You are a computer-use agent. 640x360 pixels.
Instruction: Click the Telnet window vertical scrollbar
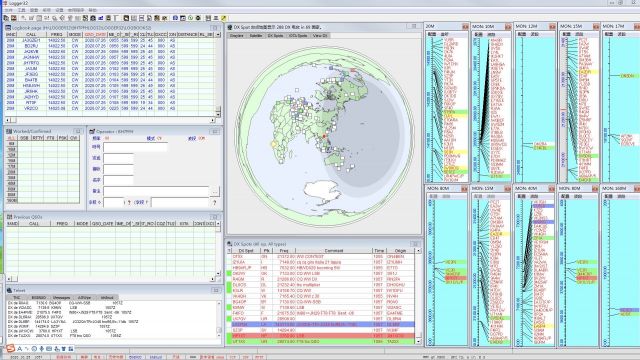click(219, 320)
